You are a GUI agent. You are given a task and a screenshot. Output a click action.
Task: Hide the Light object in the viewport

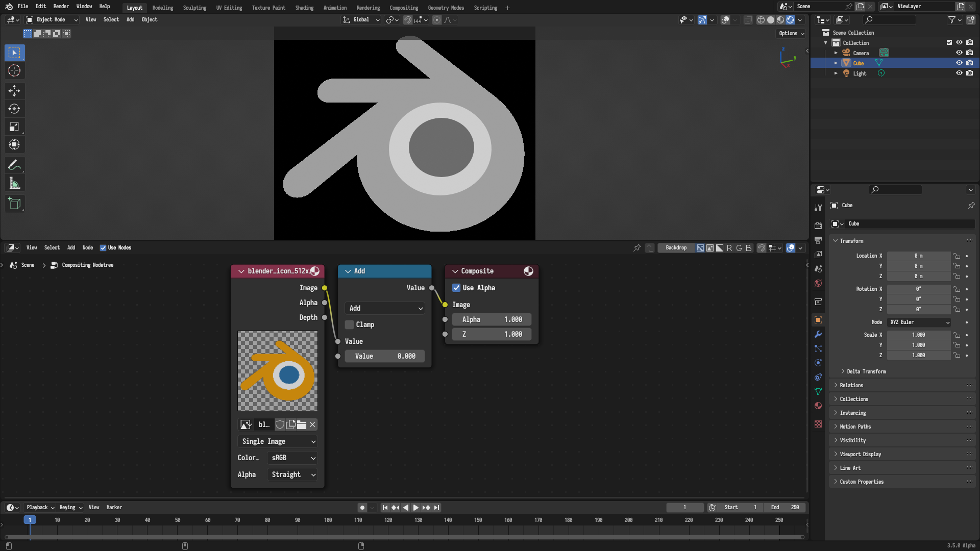pos(959,73)
